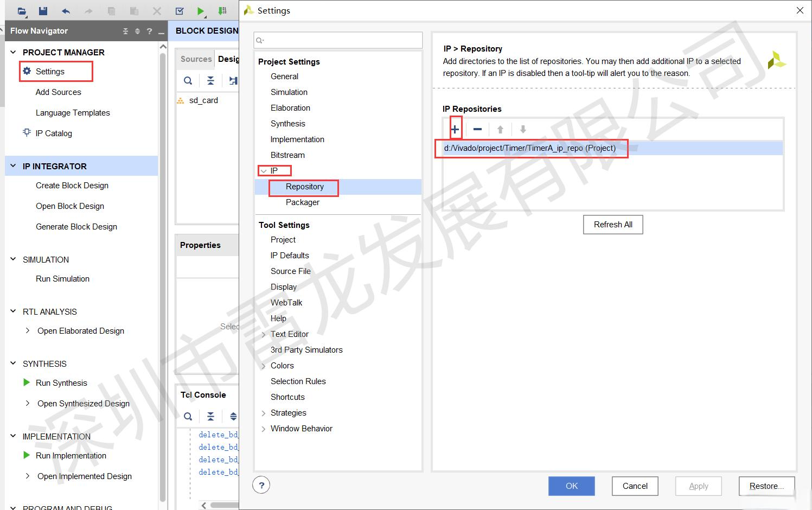The width and height of the screenshot is (812, 510).
Task: Click the search icon in the Tcl Console
Action: pos(188,417)
